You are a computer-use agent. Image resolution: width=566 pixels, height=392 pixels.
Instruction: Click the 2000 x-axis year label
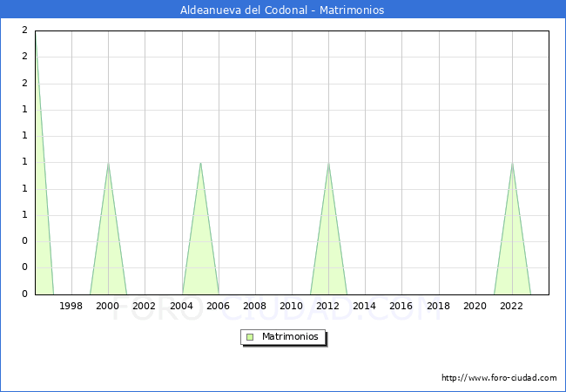[x=108, y=306]
